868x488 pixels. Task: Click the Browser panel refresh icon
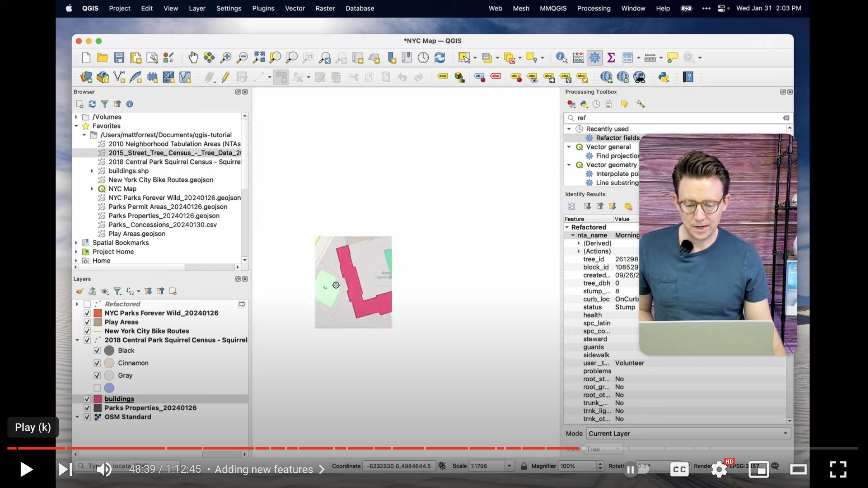(92, 104)
